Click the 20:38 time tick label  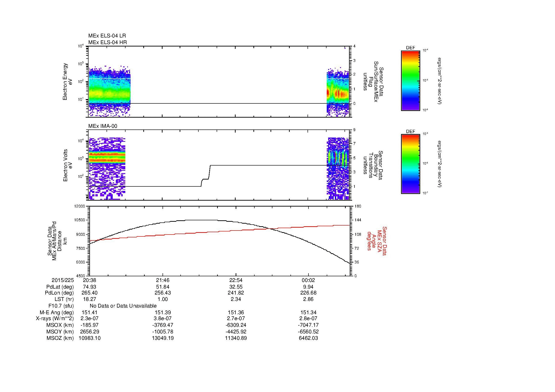click(x=89, y=280)
